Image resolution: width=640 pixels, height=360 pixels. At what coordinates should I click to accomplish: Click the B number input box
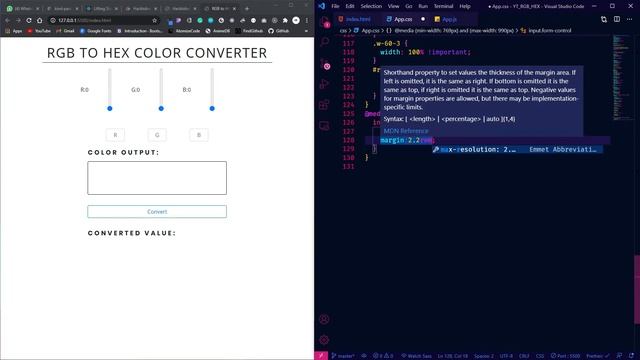(x=199, y=135)
